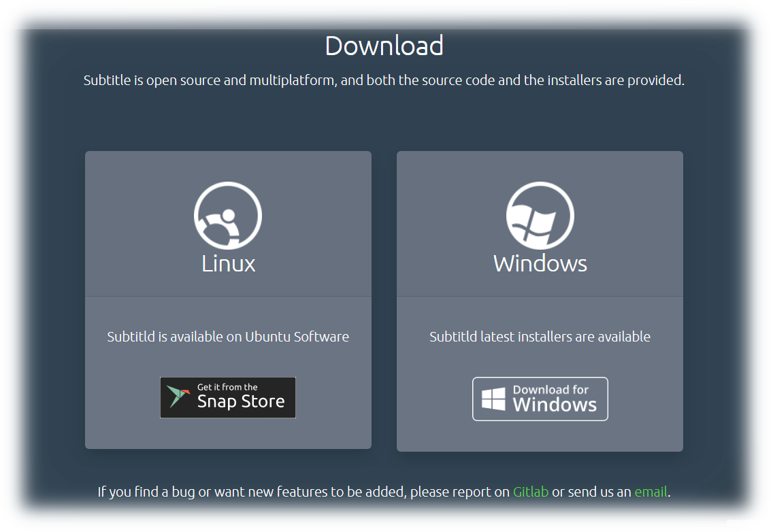This screenshot has height=532, width=771.
Task: Click the open source and multiplatform subtitle sentence
Action: click(x=384, y=80)
